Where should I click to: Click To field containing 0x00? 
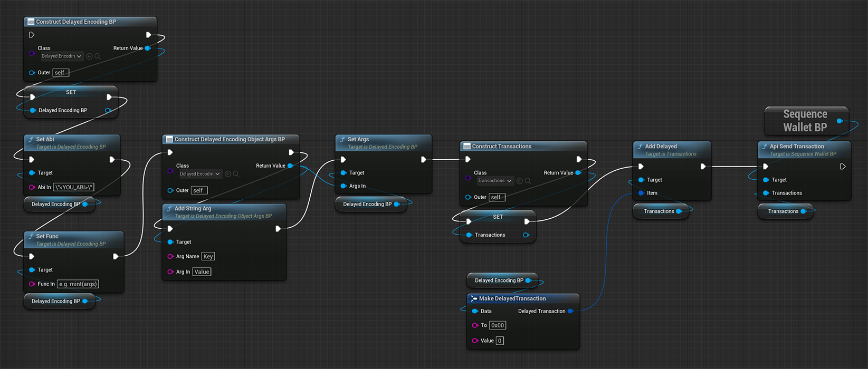[498, 326]
